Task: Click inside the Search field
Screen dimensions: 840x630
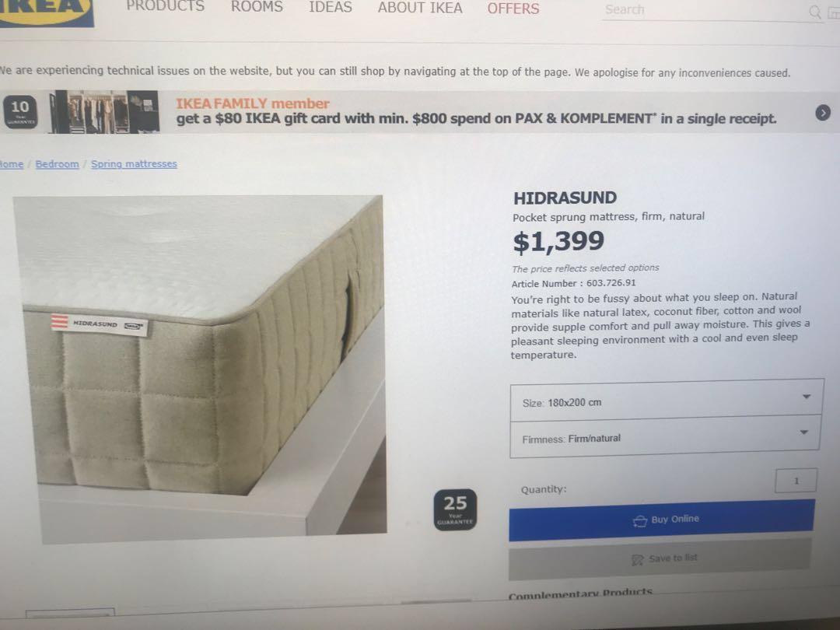Action: (705, 11)
